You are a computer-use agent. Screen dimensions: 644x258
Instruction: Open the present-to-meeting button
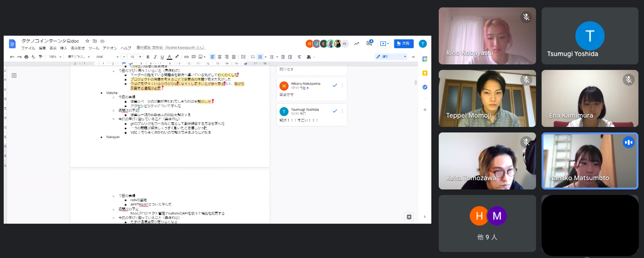(x=383, y=43)
